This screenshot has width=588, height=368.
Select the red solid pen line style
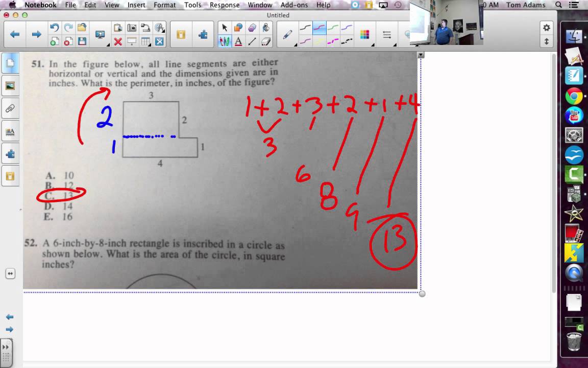click(x=319, y=28)
